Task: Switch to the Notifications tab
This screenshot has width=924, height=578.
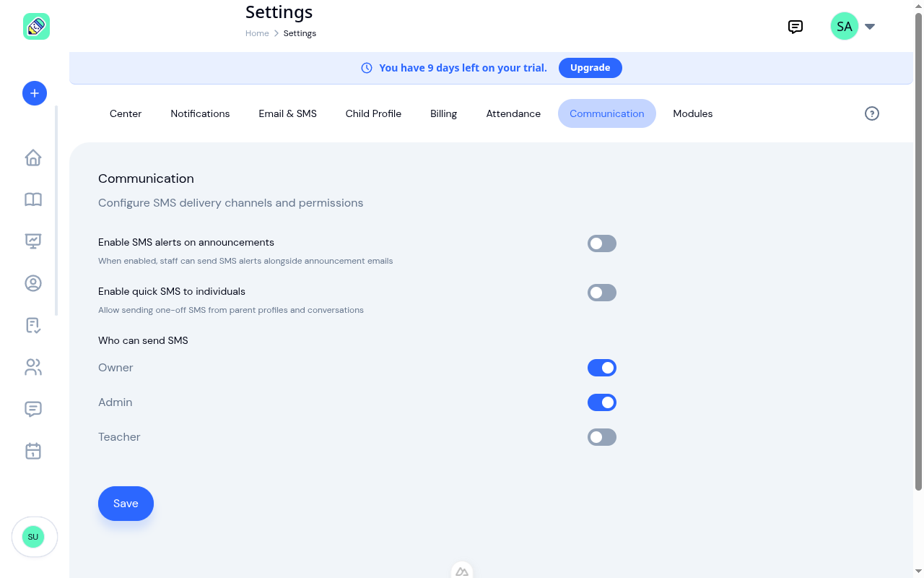Action: tap(200, 113)
